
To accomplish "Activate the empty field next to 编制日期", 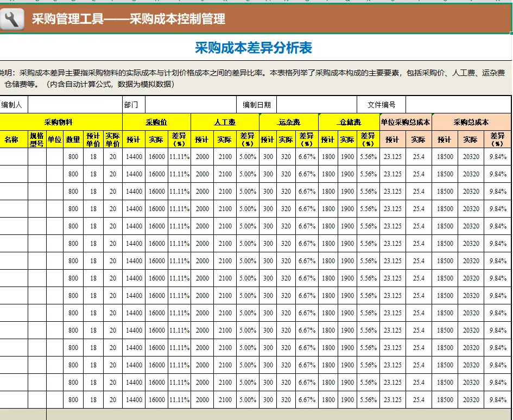I will 316,105.
